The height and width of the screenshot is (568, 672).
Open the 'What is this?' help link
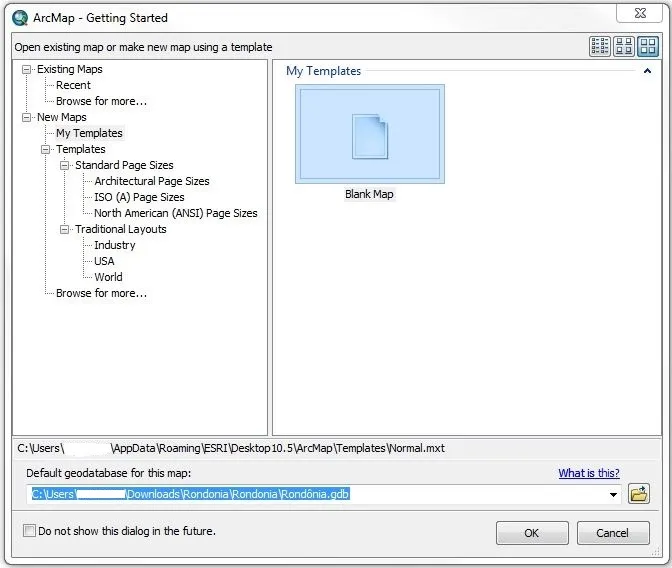coord(588,473)
